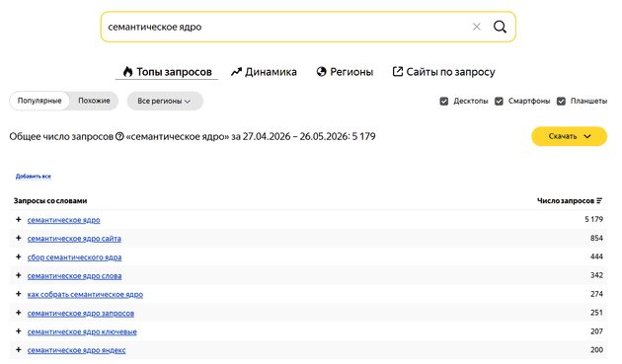
Task: Add 'сбор семантического ядра' with plus icon
Action: pyautogui.click(x=18, y=256)
